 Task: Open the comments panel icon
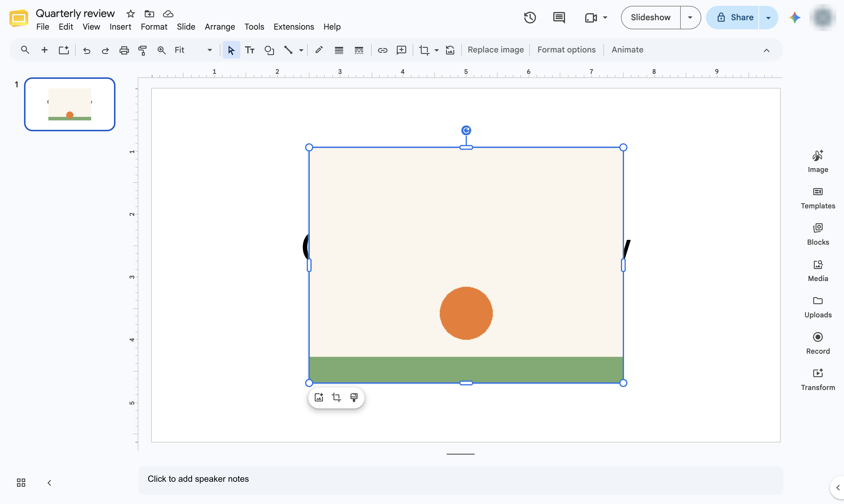(x=559, y=17)
